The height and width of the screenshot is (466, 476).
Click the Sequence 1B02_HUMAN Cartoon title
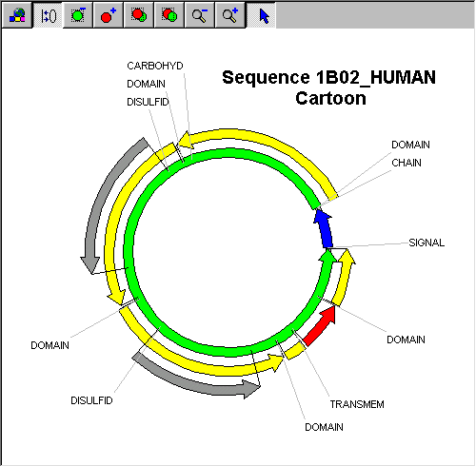click(x=329, y=87)
